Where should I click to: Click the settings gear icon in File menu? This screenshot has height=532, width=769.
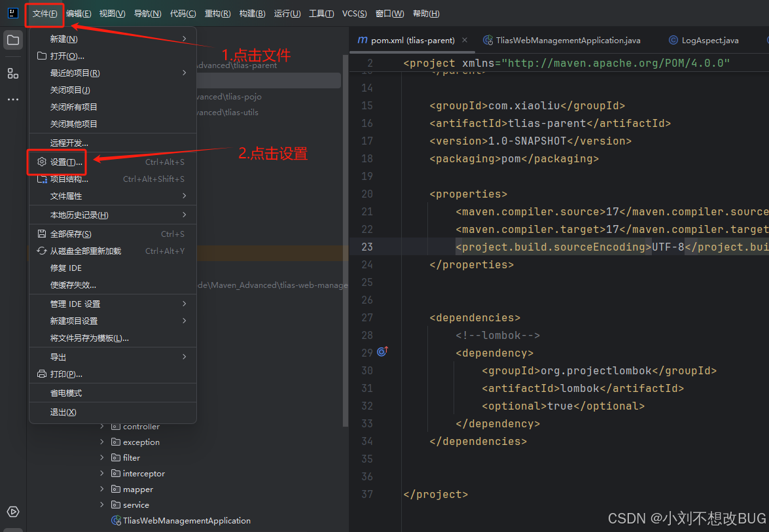pyautogui.click(x=42, y=162)
